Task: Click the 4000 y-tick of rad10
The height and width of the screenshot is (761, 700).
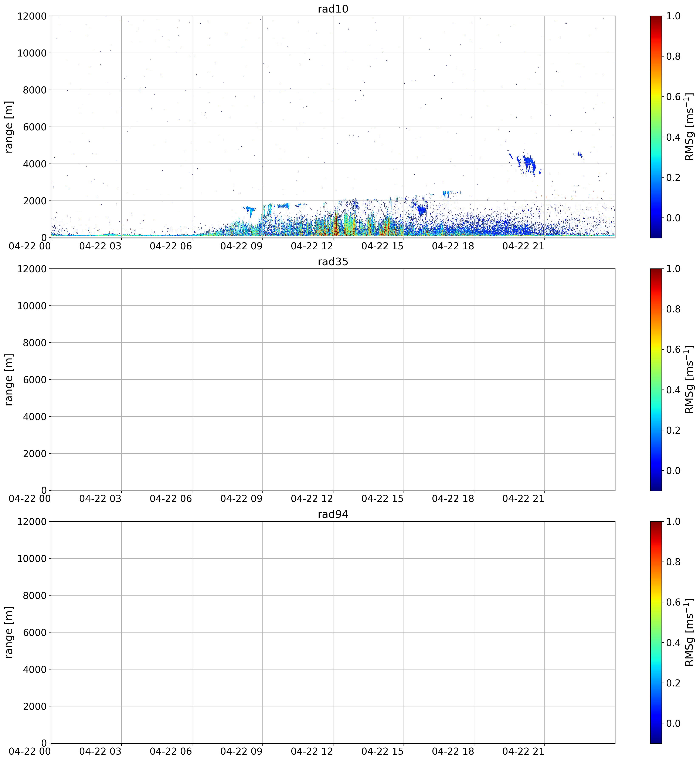Action: coord(35,164)
